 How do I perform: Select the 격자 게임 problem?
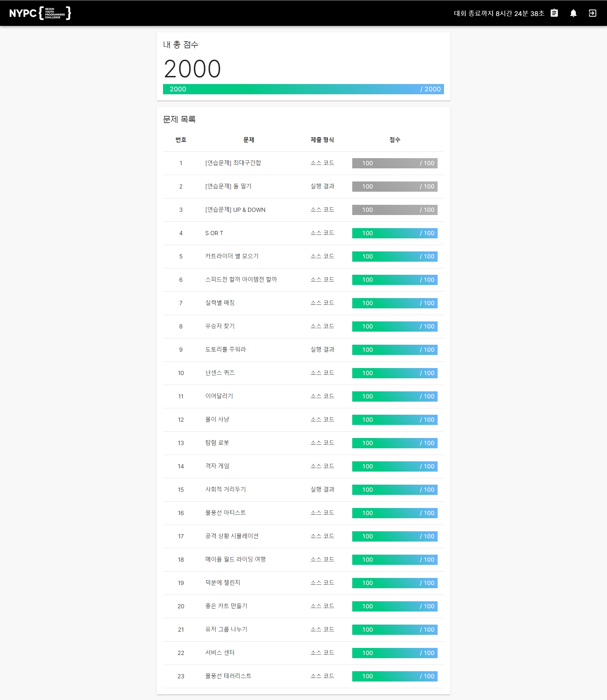click(217, 466)
